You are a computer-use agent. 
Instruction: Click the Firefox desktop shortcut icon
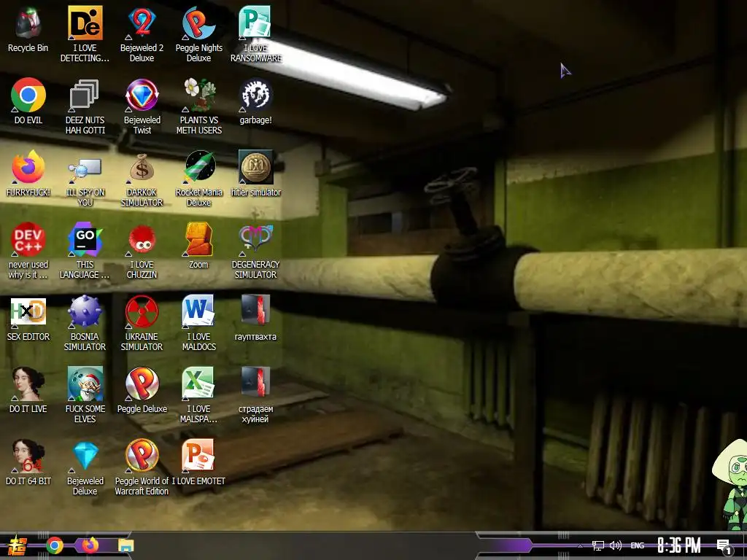pyautogui.click(x=28, y=167)
